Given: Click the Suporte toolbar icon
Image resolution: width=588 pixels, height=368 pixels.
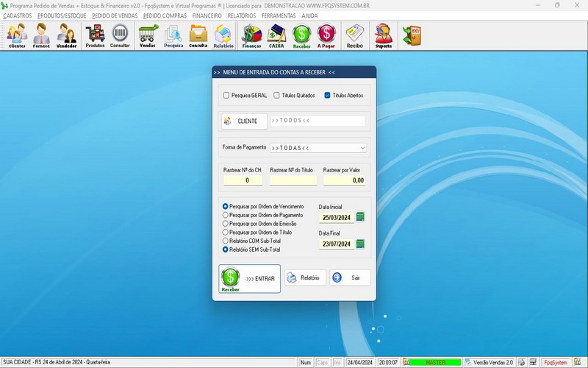Looking at the screenshot, I should point(383,35).
